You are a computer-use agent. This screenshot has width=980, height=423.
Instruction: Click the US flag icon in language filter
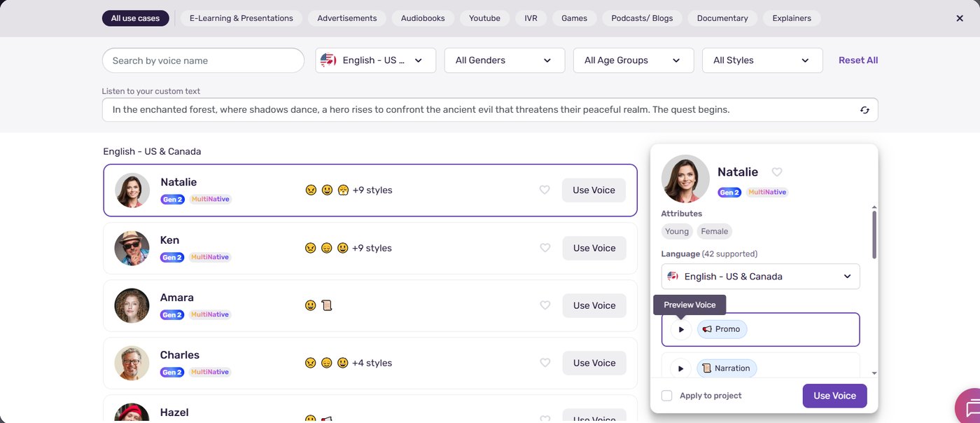[x=328, y=60]
